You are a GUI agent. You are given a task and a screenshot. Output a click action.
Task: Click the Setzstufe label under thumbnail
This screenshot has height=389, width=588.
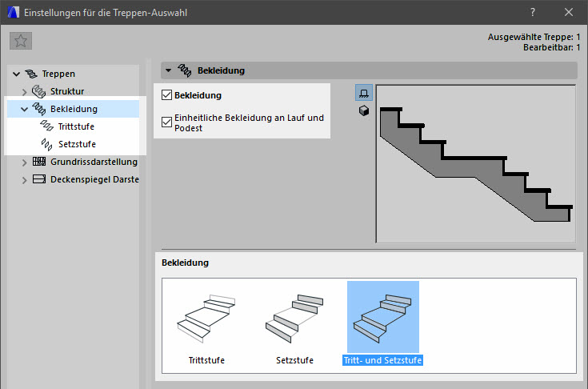pos(294,360)
